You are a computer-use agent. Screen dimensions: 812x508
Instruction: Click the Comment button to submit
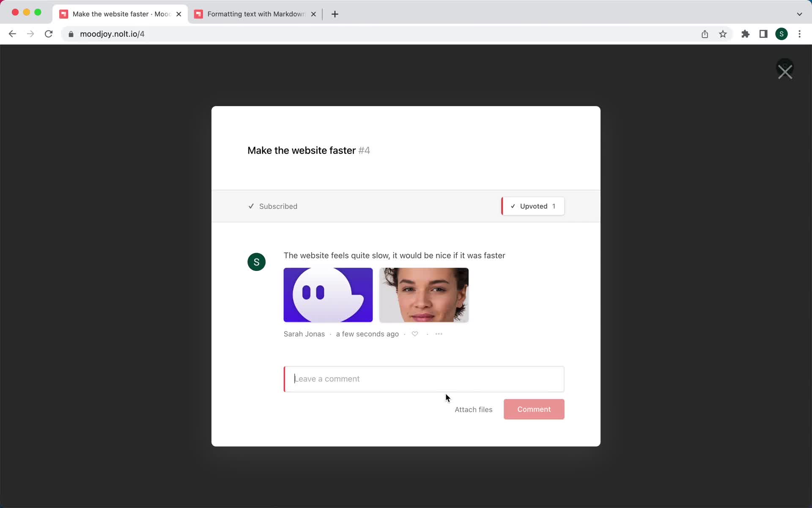[534, 409]
